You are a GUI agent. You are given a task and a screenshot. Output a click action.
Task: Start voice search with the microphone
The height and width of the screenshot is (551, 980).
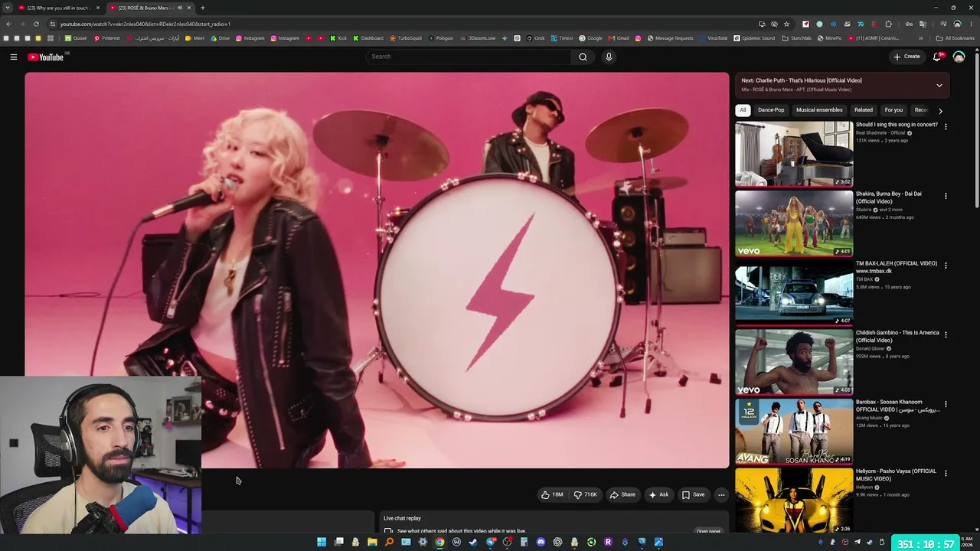[609, 57]
